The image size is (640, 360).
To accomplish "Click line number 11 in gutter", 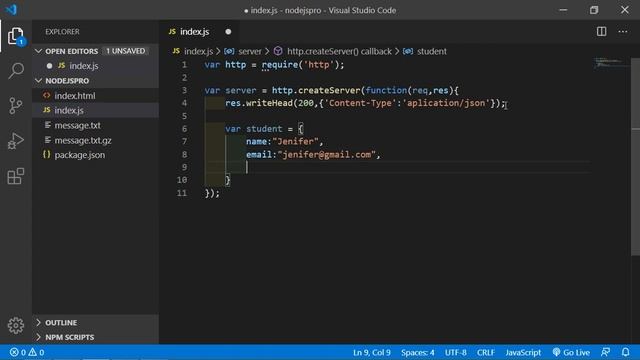I will pos(182,193).
